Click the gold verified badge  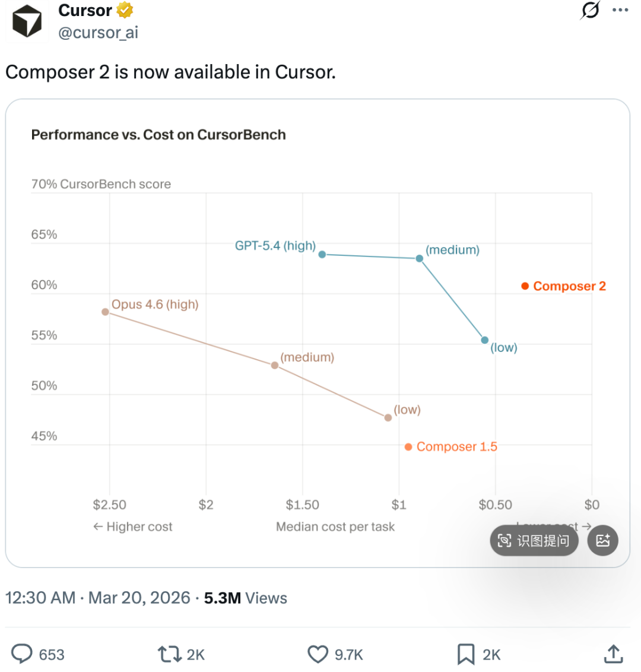(125, 10)
